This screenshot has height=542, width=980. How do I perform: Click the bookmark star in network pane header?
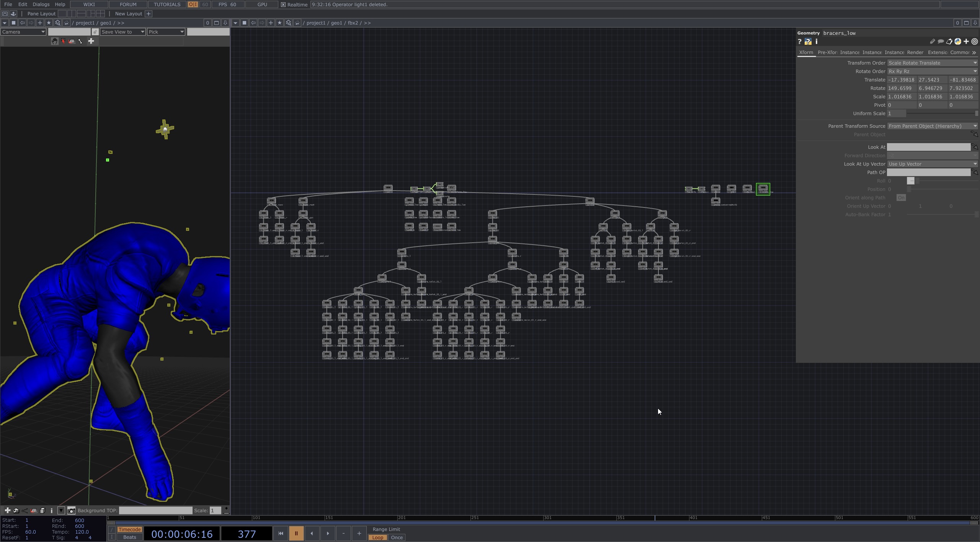tap(279, 23)
